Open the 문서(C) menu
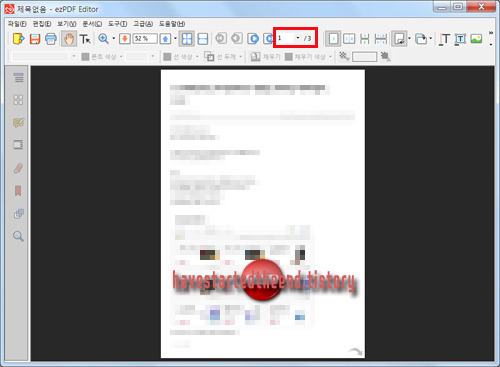Image resolution: width=500 pixels, height=367 pixels. tap(92, 24)
